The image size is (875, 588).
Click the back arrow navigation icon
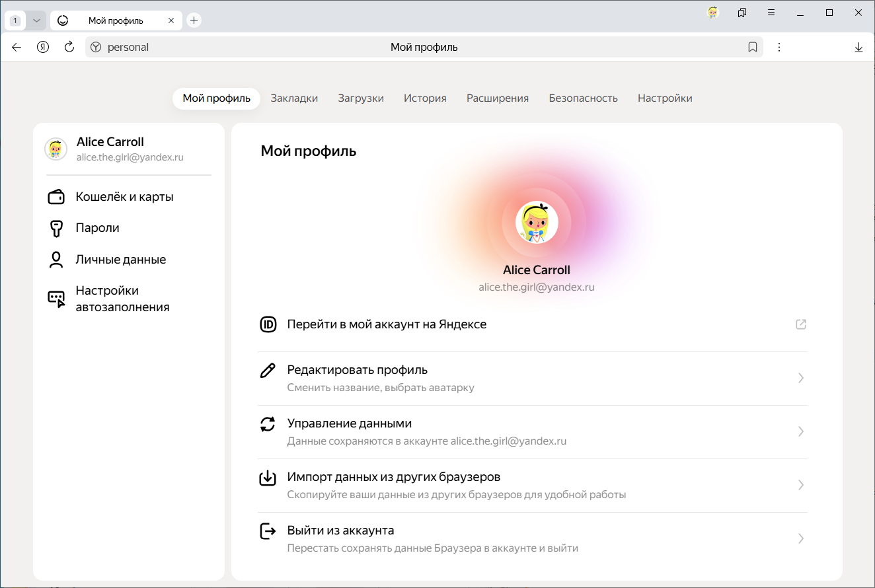(17, 47)
